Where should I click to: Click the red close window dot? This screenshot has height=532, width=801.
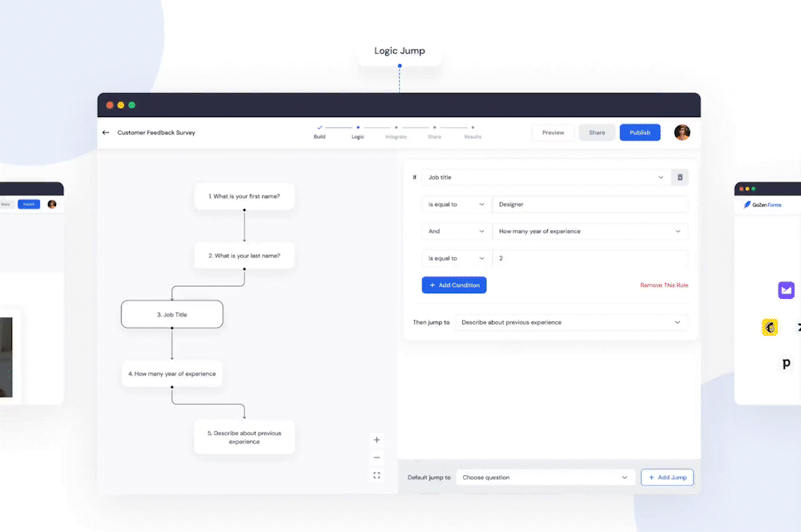(x=110, y=105)
